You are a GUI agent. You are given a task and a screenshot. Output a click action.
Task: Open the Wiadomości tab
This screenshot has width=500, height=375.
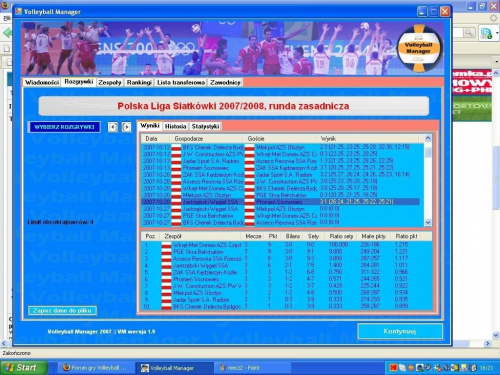click(42, 82)
